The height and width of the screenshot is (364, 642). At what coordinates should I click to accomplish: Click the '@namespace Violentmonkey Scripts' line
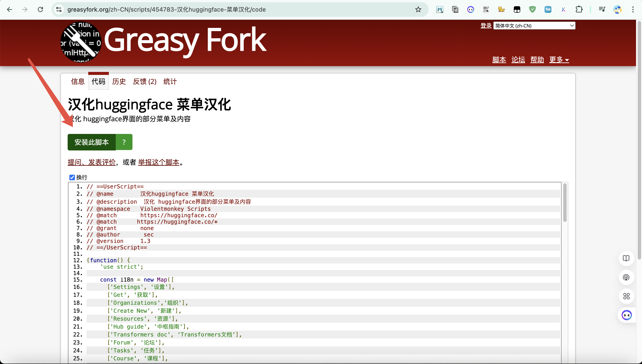[149, 209]
